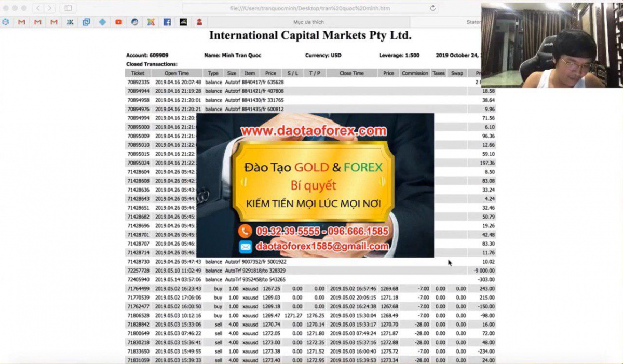Open the round dark-blue bookmark icon

click(135, 22)
